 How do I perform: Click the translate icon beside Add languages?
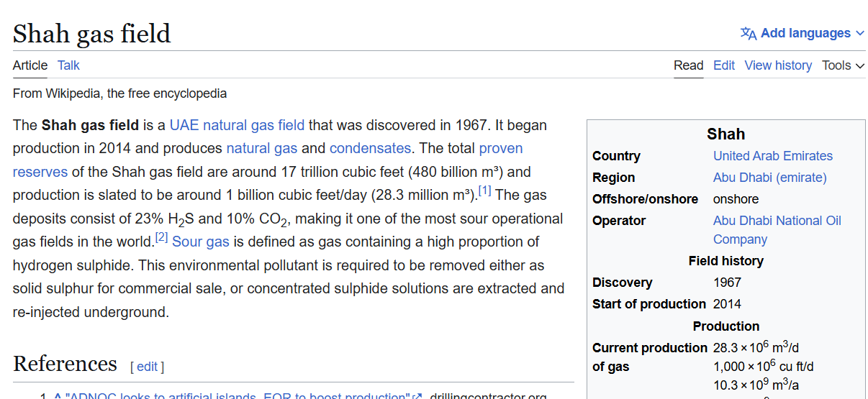(749, 33)
